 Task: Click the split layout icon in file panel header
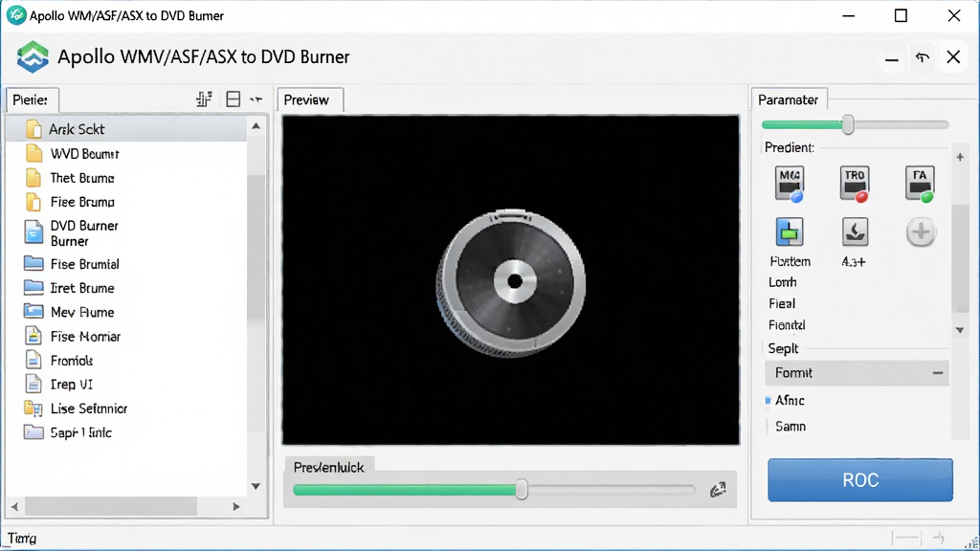coord(234,99)
